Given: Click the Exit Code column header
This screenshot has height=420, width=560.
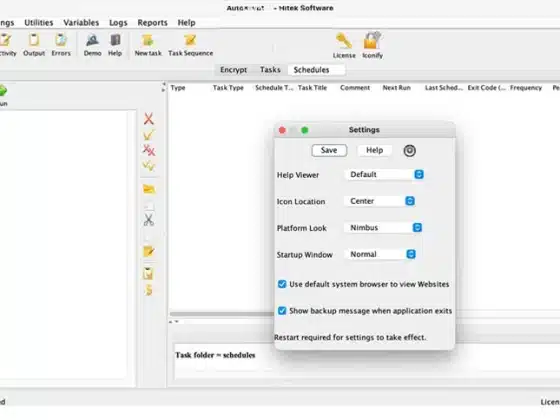Looking at the screenshot, I should (x=486, y=88).
